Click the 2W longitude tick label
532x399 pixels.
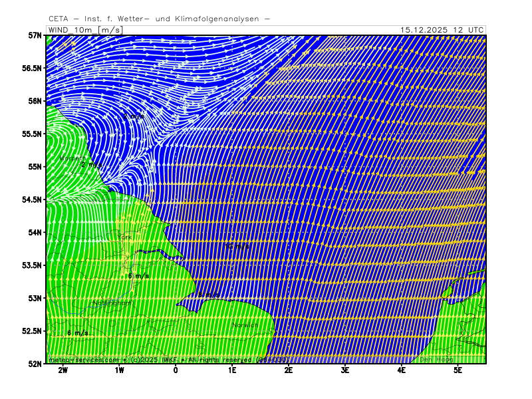(x=63, y=370)
